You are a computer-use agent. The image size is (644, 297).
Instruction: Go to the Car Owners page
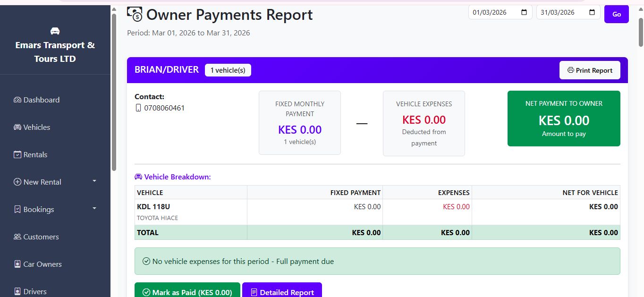42,264
